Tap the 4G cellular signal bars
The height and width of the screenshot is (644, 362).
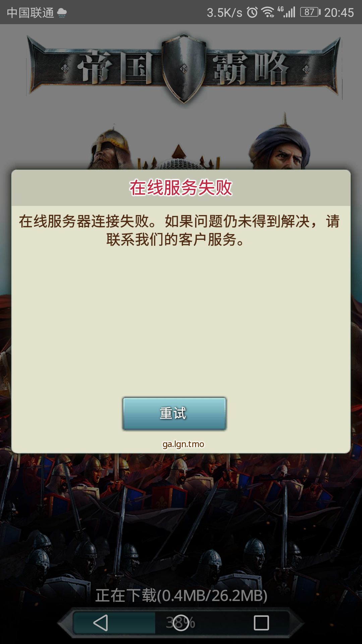286,12
